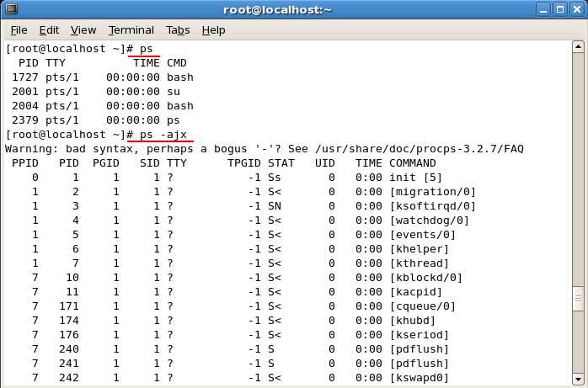Image resolution: width=588 pixels, height=388 pixels.
Task: Click the '[kseriod]' process entry
Action: (420, 335)
